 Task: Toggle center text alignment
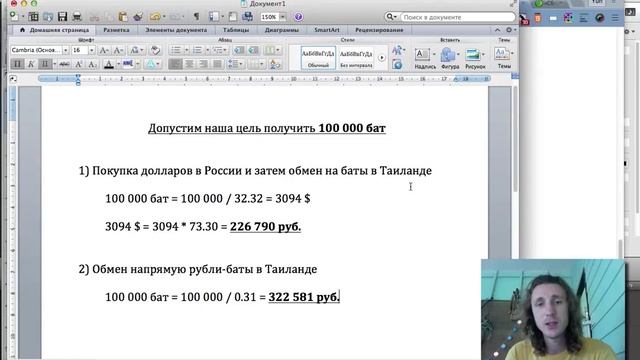pos(189,64)
